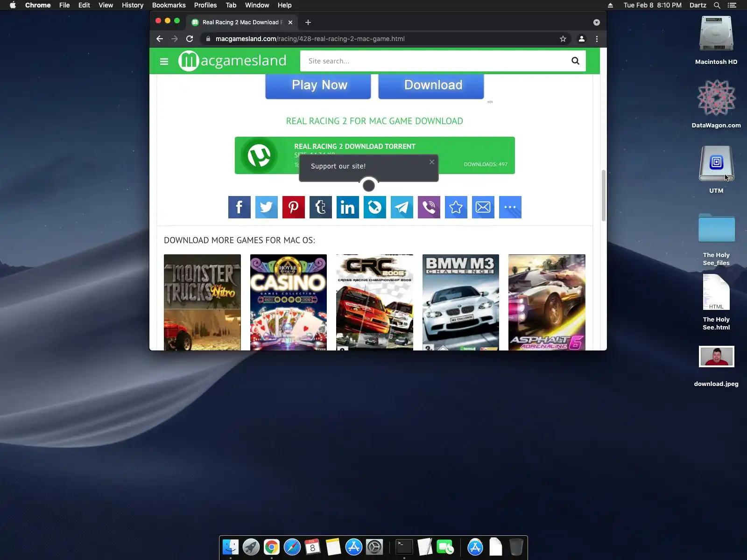Open FaceTime from the Dock
Image resolution: width=747 pixels, height=560 pixels.
point(445,547)
